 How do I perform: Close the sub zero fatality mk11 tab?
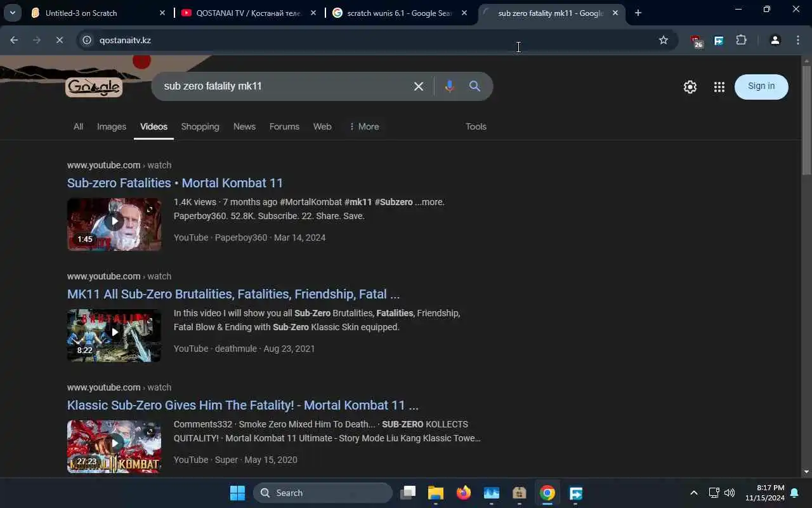615,13
